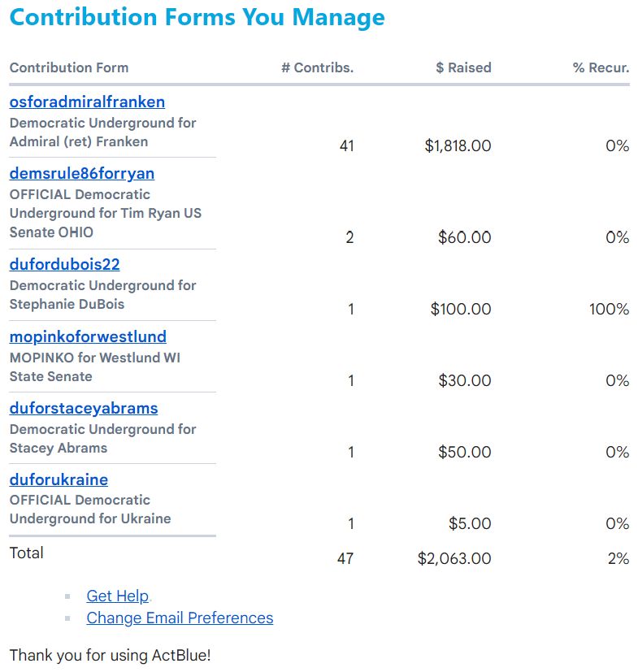
Task: Select the duforstaceyabrams form link
Action: click(84, 409)
